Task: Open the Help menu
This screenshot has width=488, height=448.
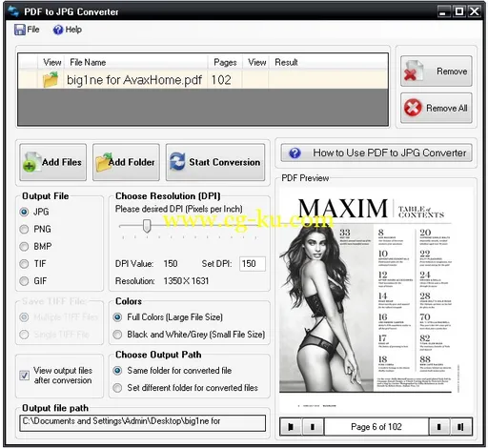Action: [x=67, y=30]
